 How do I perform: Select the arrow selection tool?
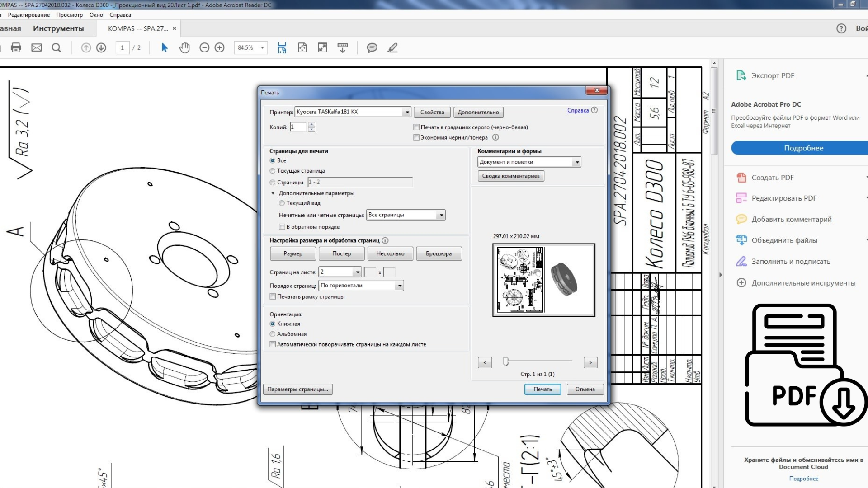click(x=165, y=47)
